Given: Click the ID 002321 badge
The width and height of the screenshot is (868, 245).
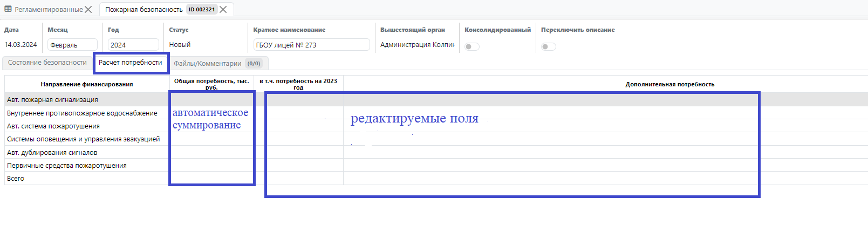Looking at the screenshot, I should (202, 10).
